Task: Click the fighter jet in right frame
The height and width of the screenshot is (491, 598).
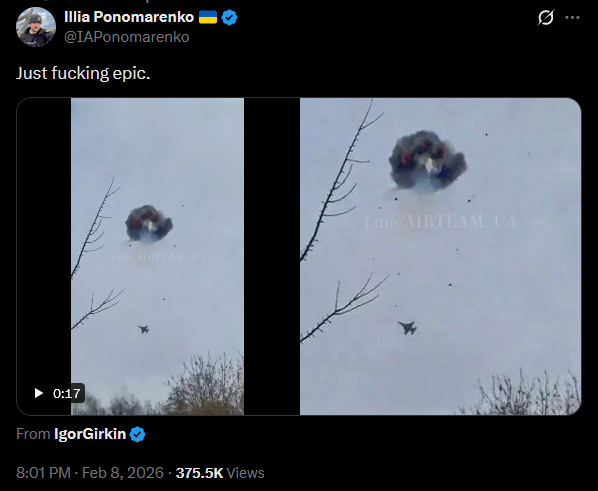Action: [x=408, y=328]
